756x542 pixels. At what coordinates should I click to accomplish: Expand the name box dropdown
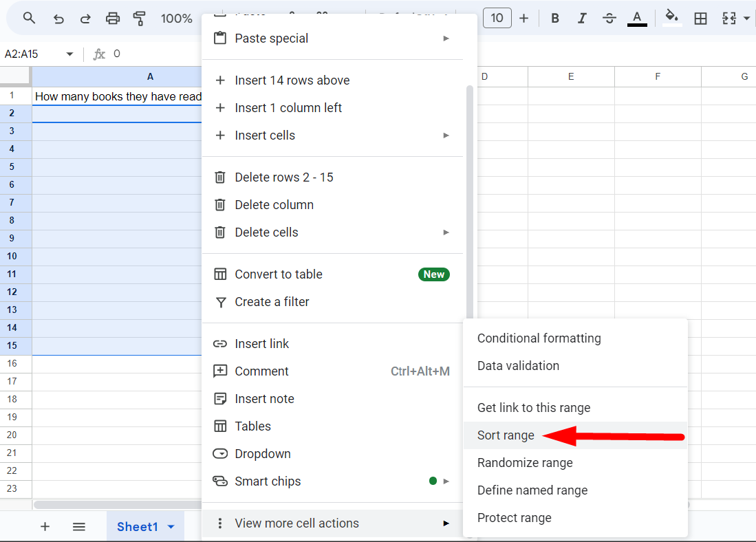pyautogui.click(x=69, y=54)
